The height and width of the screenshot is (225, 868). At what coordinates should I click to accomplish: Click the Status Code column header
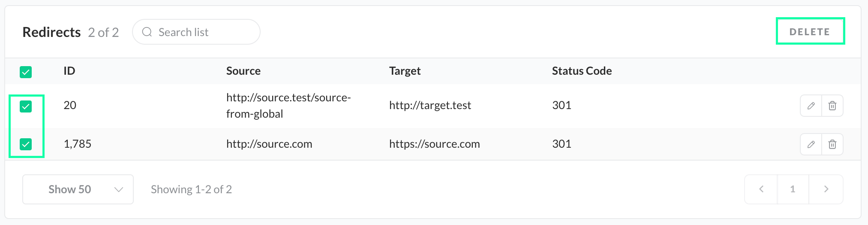coord(582,71)
